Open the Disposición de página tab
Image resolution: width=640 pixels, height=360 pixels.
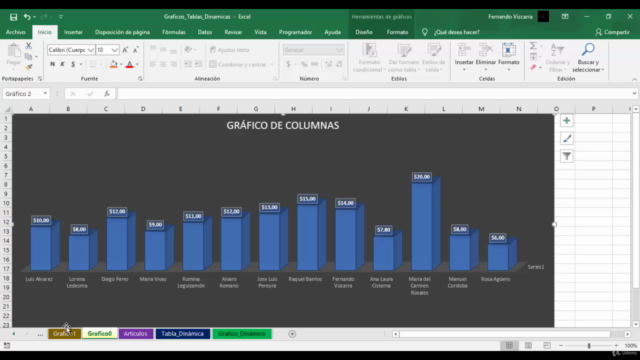[x=122, y=32]
